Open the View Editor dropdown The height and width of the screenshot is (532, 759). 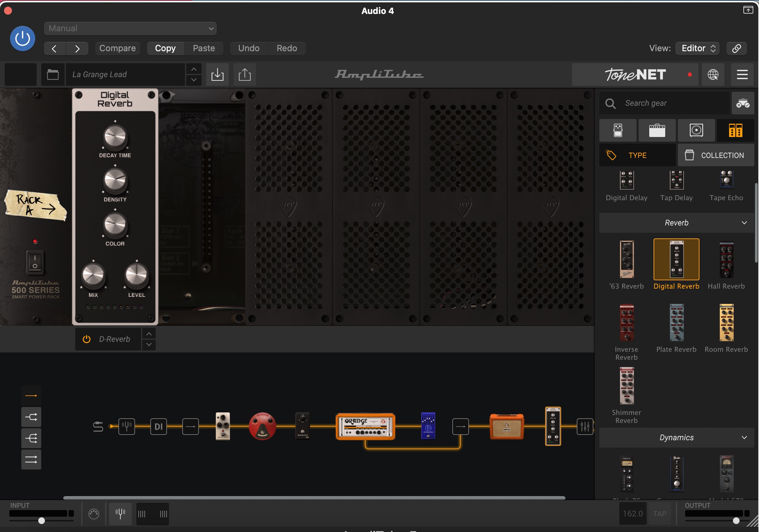pos(698,49)
